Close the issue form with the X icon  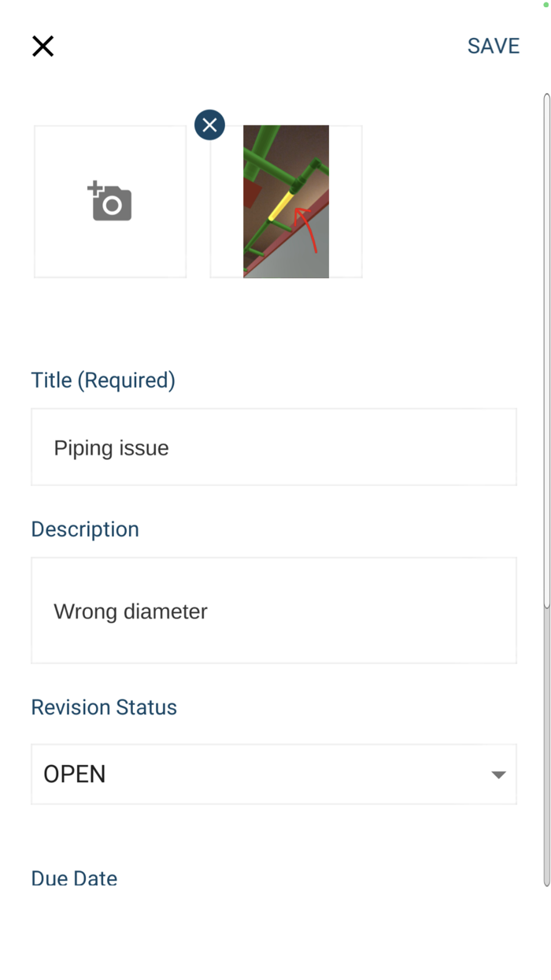(x=43, y=46)
